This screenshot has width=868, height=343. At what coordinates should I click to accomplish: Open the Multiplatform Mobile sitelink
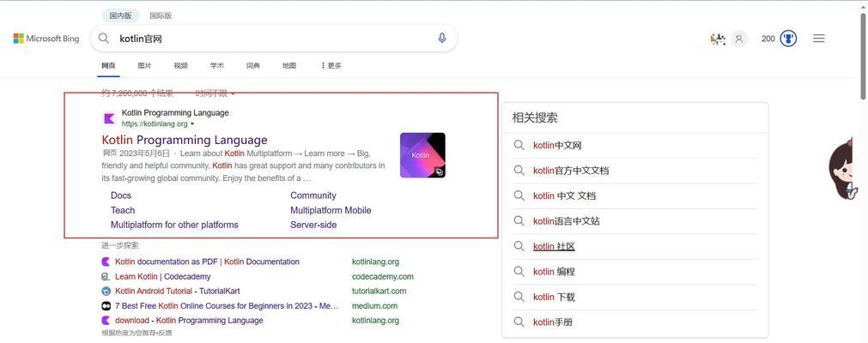[x=331, y=210]
